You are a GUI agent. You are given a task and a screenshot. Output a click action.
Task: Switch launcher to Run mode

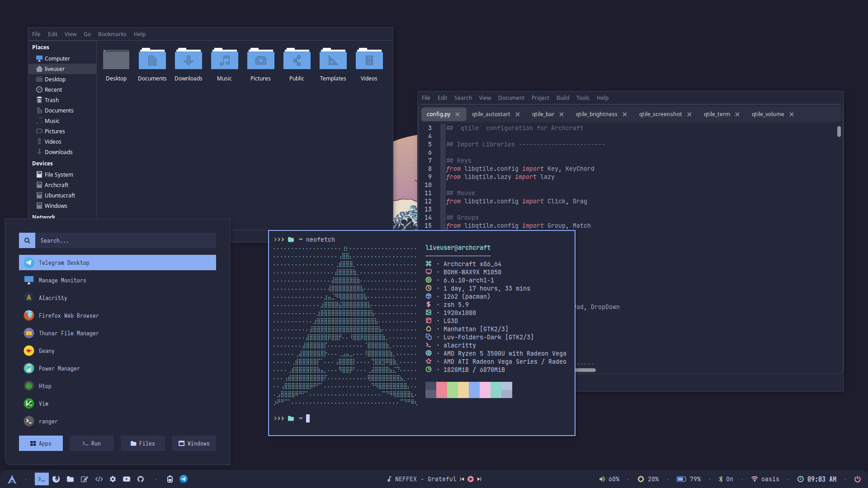coord(92,443)
